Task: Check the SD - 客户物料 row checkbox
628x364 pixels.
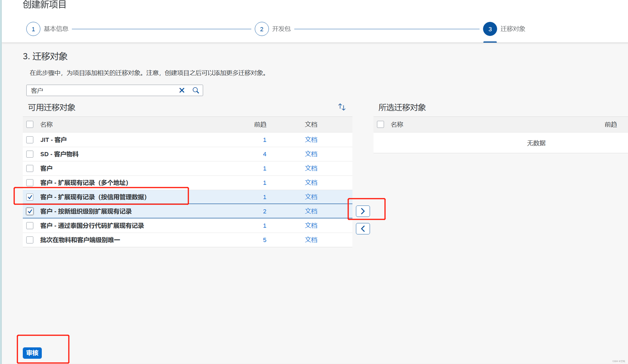Action: click(30, 154)
